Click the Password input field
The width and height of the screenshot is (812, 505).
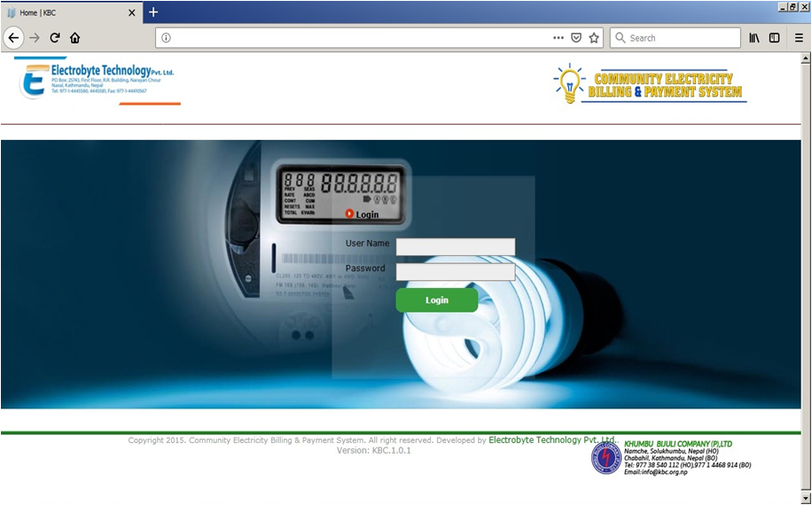pyautogui.click(x=455, y=272)
